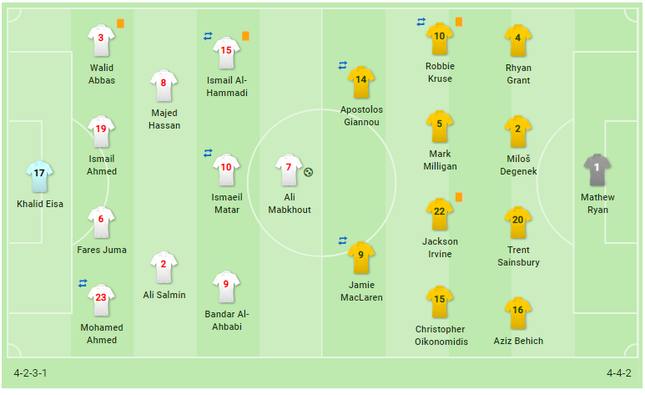This screenshot has height=395, width=645.
Task: Click substitution arrows next to Robbie Kruse
Action: 421,22
